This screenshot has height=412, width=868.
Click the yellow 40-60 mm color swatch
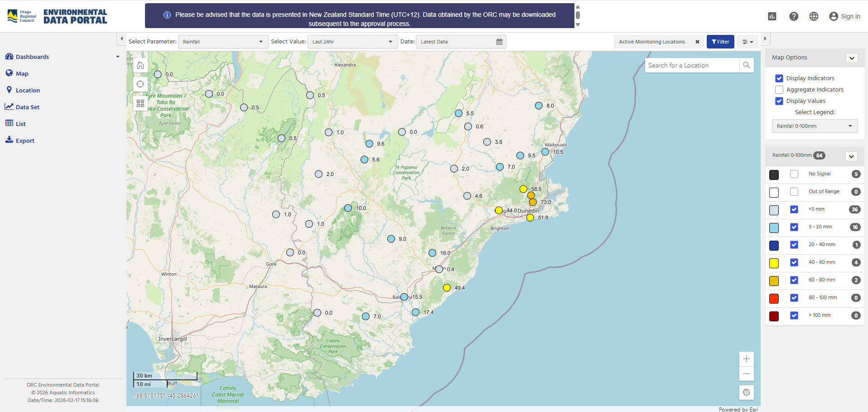(774, 263)
